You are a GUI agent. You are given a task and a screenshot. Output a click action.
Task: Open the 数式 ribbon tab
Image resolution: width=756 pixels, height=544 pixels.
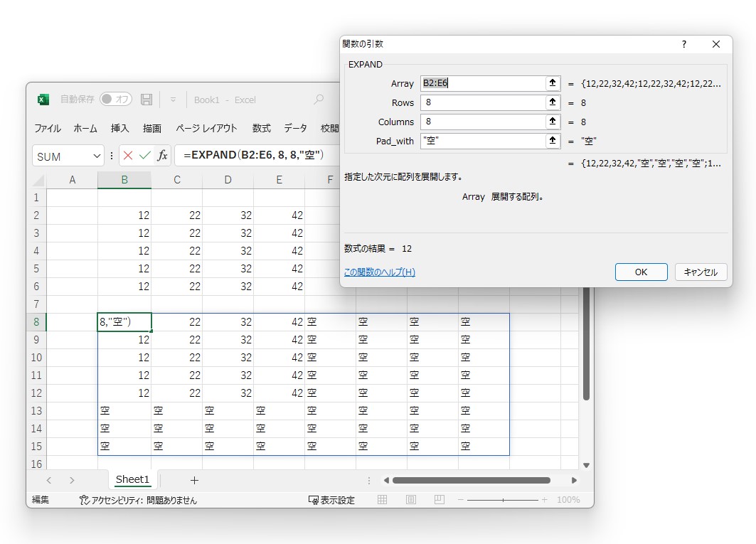pyautogui.click(x=261, y=128)
